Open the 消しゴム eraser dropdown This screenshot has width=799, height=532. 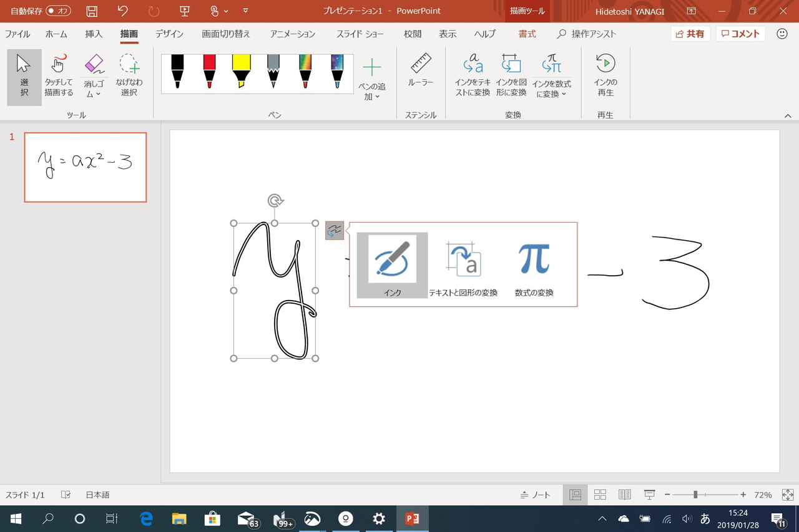tap(94, 75)
